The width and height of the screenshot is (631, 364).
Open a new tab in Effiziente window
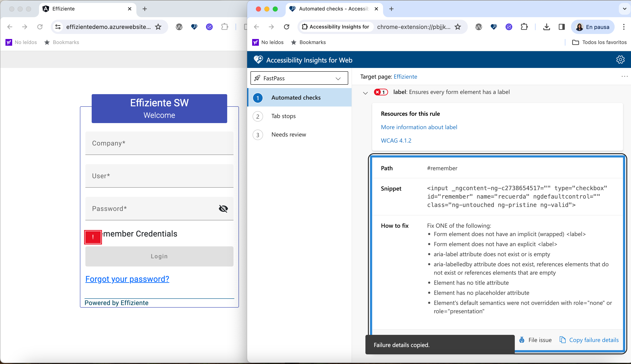click(x=145, y=9)
